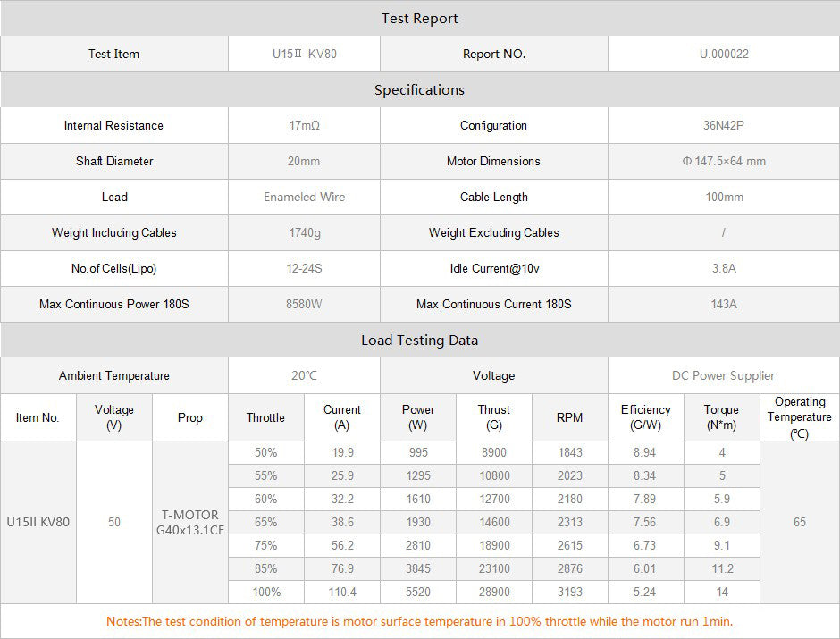This screenshot has height=639, width=840.
Task: Select the Current (A) column header
Action: (341, 417)
